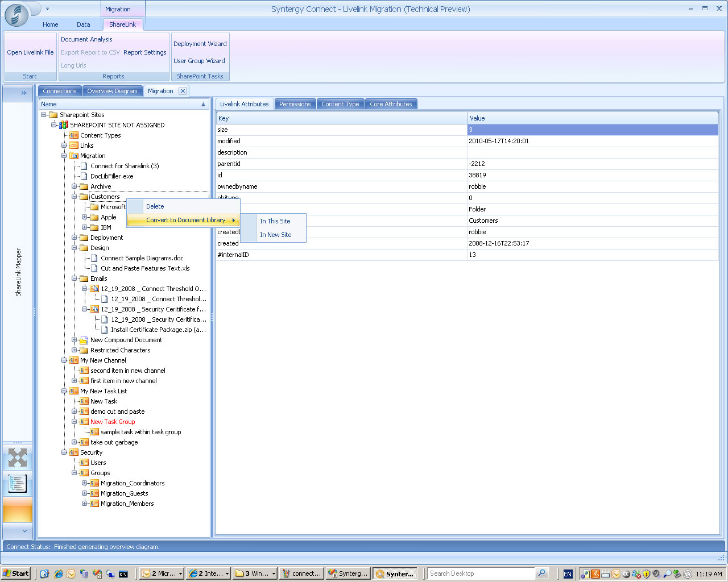The image size is (728, 582).
Task: Click the Key column header
Action: point(341,118)
